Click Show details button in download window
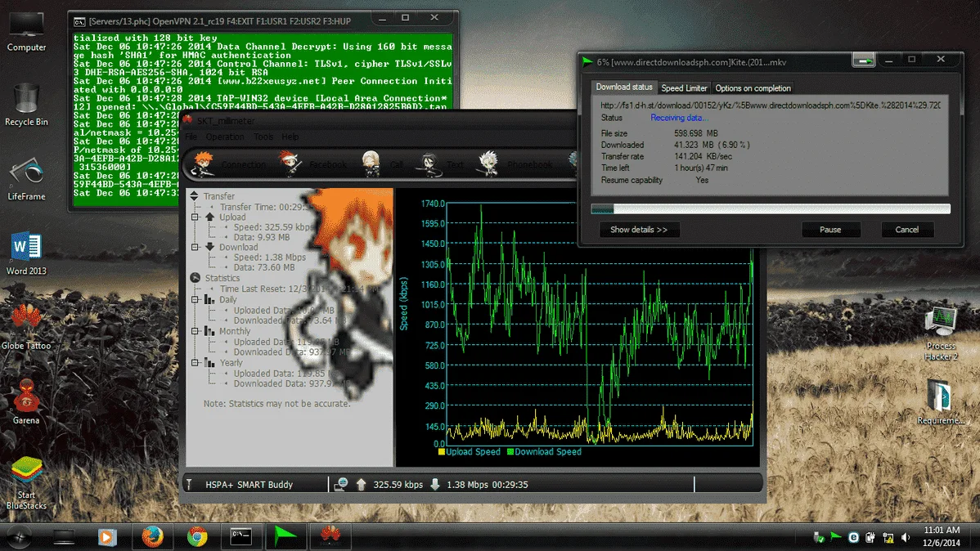980x551 pixels. (639, 230)
